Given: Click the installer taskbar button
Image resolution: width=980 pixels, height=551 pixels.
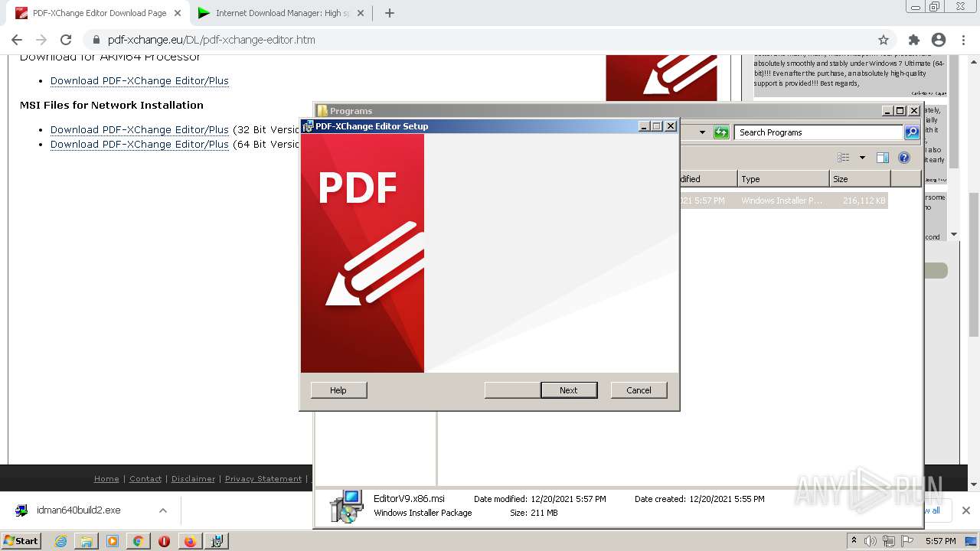Looking at the screenshot, I should click(217, 541).
